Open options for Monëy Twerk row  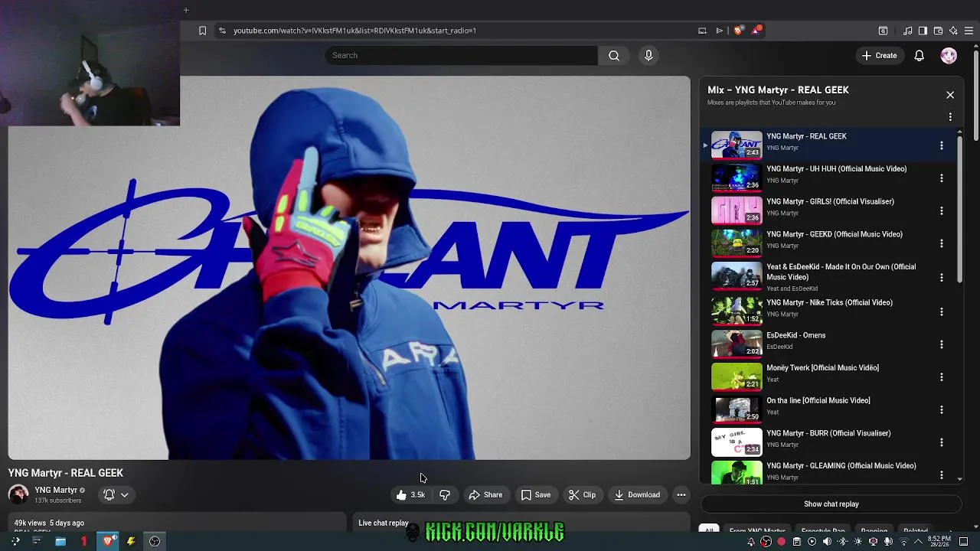click(x=941, y=377)
